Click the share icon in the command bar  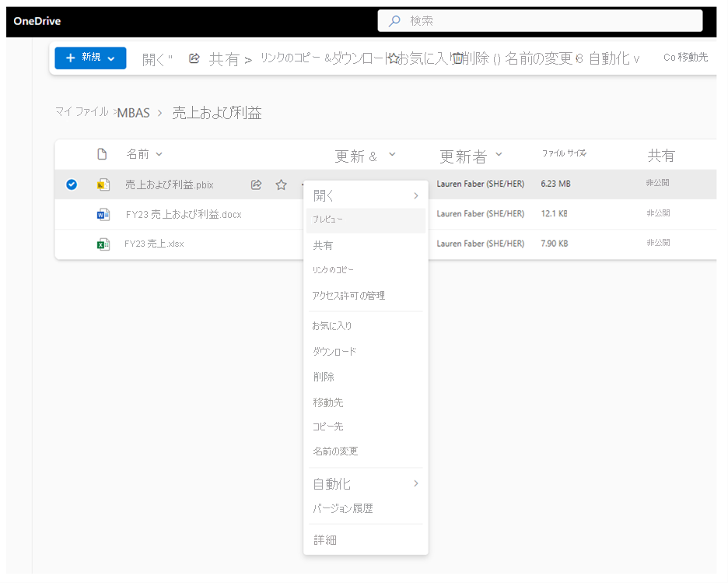pos(195,58)
